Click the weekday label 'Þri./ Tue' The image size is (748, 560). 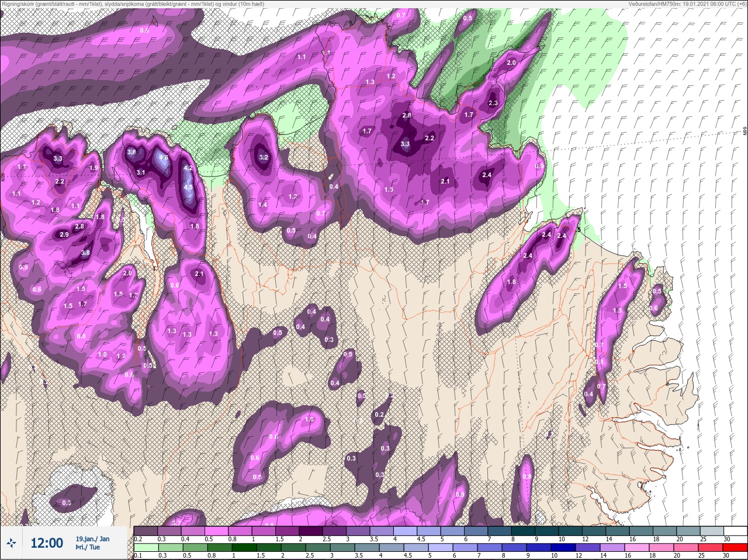[88, 548]
